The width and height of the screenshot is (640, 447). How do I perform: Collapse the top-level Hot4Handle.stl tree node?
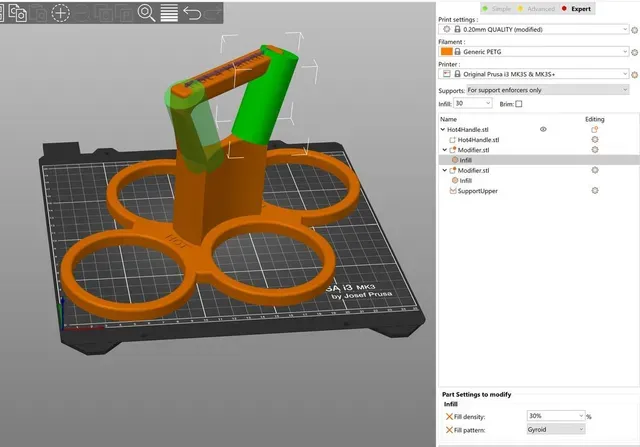click(443, 129)
